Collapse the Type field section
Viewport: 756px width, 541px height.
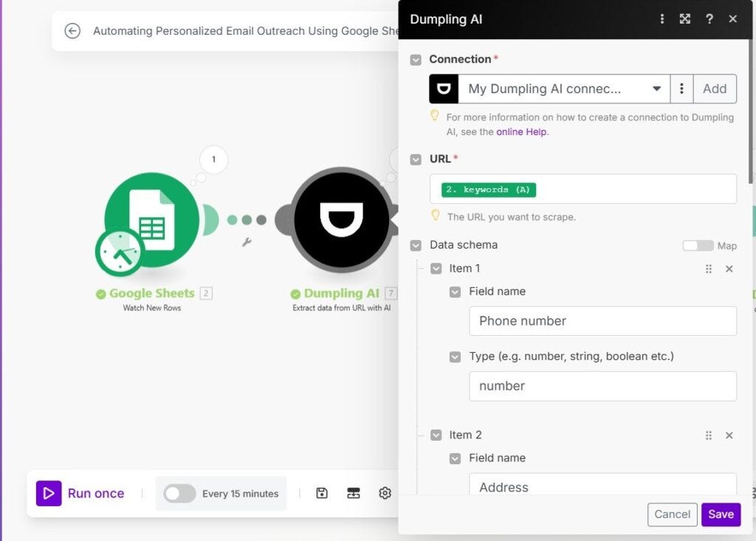click(455, 356)
